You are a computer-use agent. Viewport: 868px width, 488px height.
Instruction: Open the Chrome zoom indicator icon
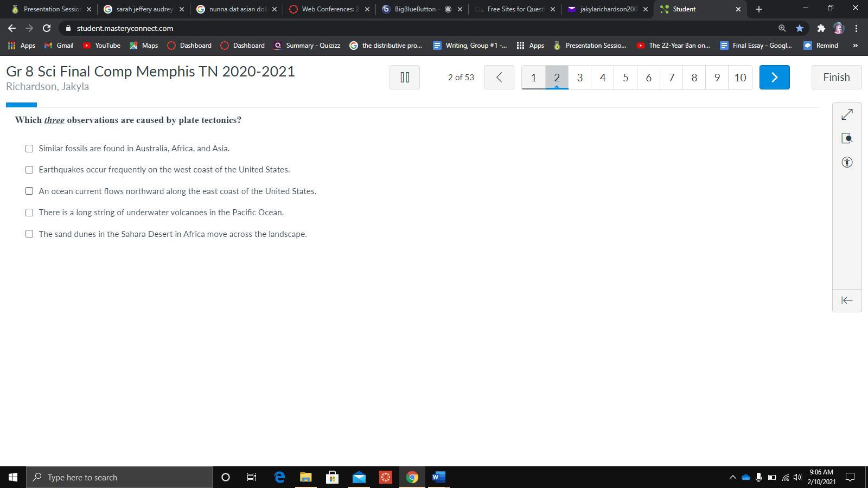[x=782, y=28]
